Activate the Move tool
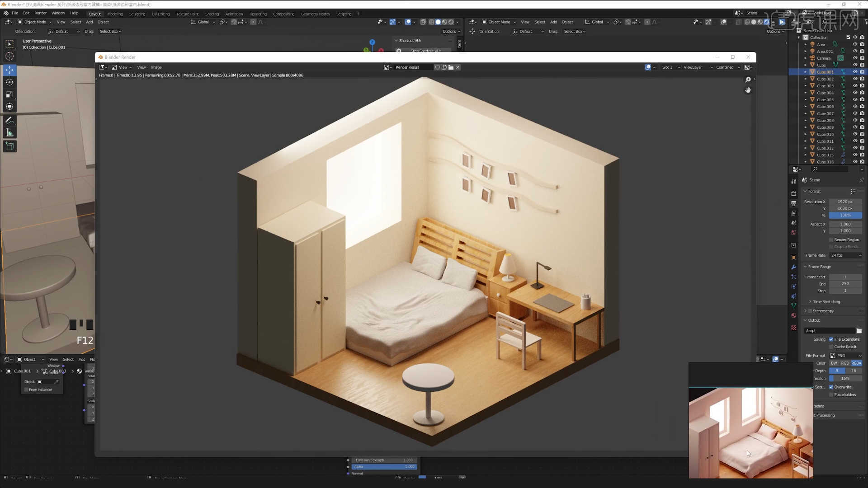Image resolution: width=868 pixels, height=488 pixels. click(x=9, y=70)
